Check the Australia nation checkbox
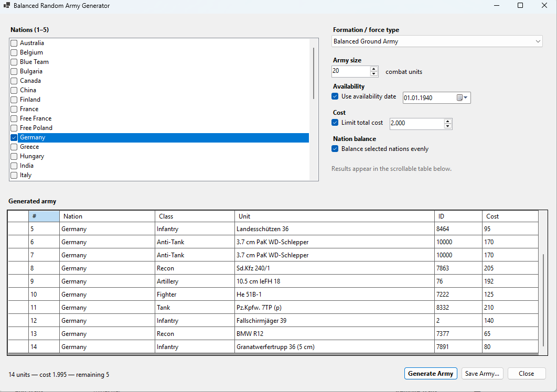This screenshot has height=392, width=557. (x=14, y=43)
